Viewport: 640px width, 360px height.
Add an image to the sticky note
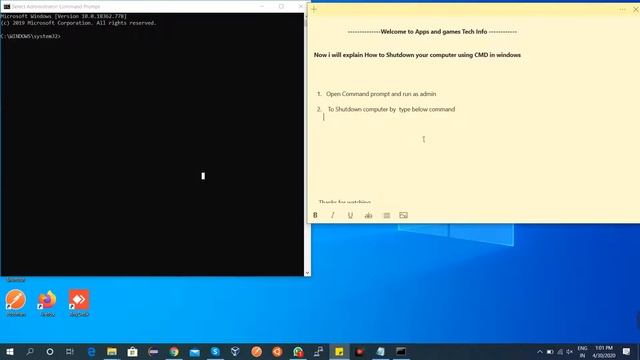pos(404,215)
